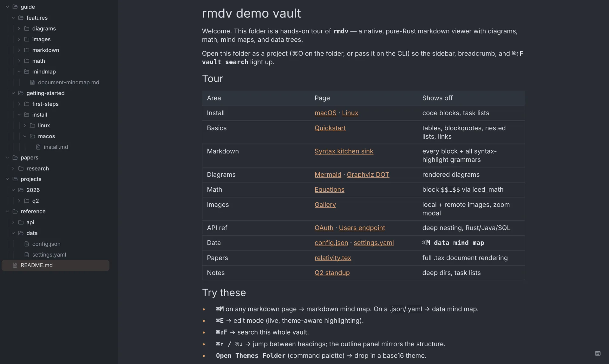Collapse the install folder chevron
This screenshot has height=364, width=609.
[19, 115]
